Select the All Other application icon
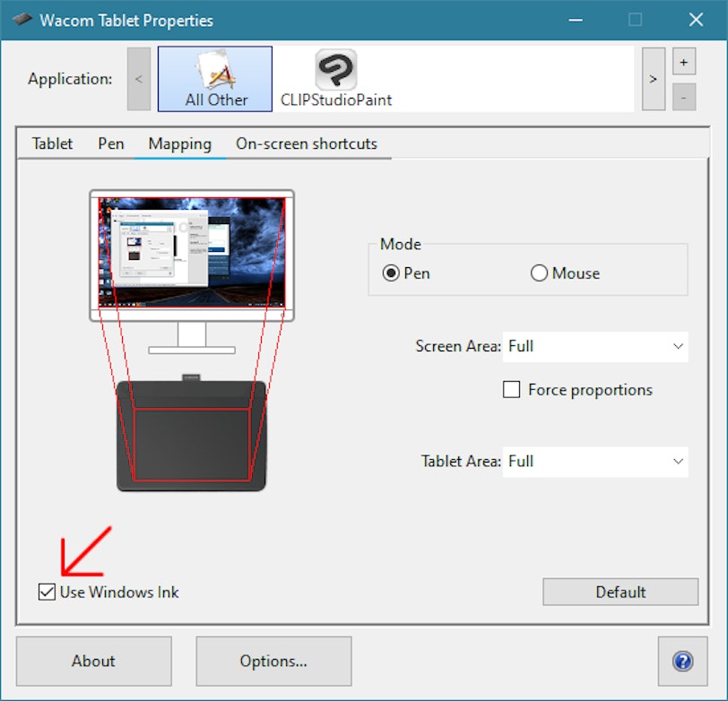The width and height of the screenshot is (728, 701). pyautogui.click(x=215, y=79)
